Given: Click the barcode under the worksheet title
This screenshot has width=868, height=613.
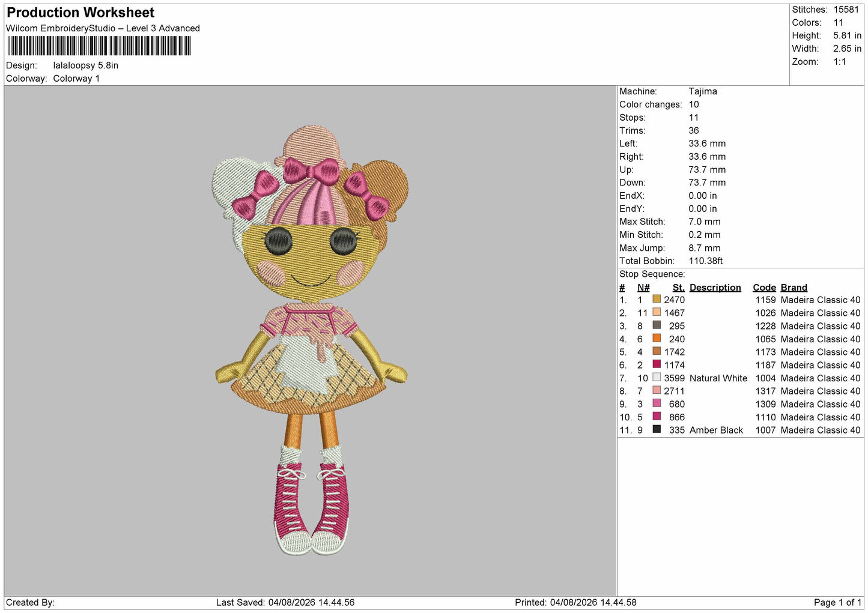Looking at the screenshot, I should point(100,46).
